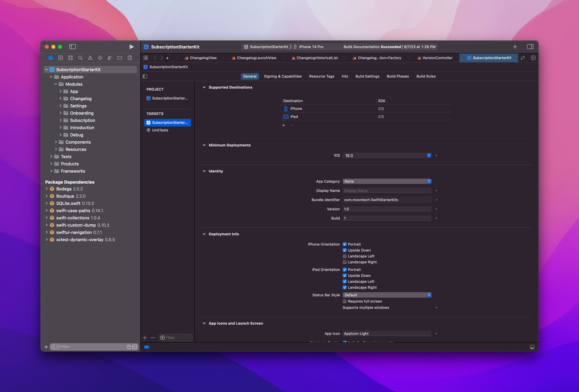The height and width of the screenshot is (392, 579).
Task: Expand the Changelog folder
Action: point(60,99)
